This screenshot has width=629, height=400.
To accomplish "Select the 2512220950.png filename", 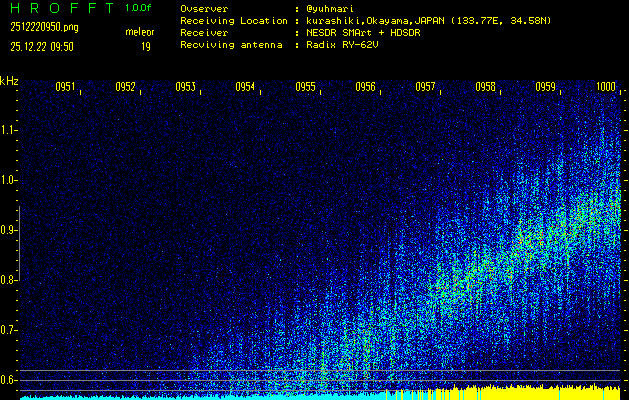I will coord(45,27).
